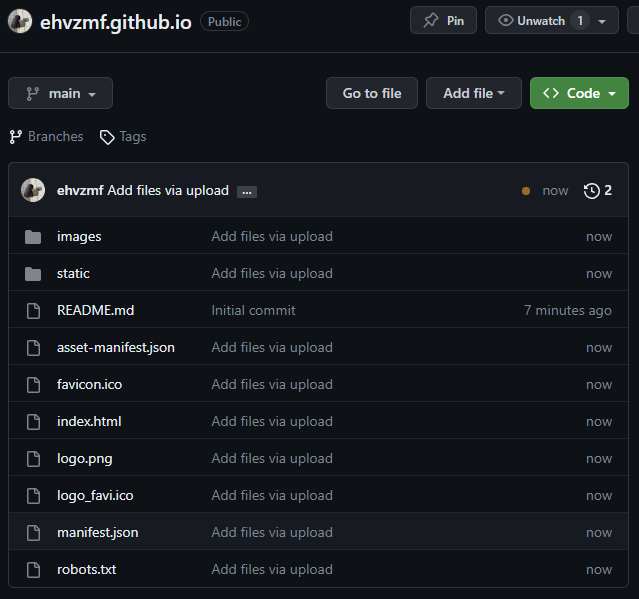Open the commit message in the index.html row
Screen dimensions: 639x599
coord(272,421)
